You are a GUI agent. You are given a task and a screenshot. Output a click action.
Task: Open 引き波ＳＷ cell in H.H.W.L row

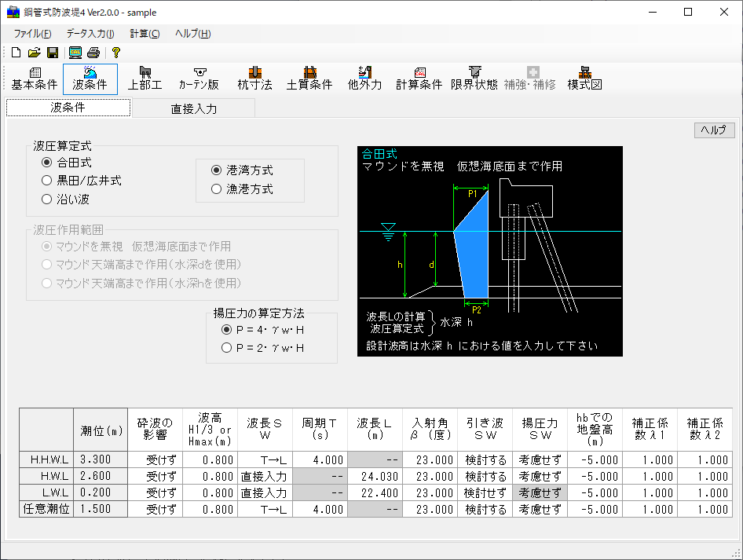(485, 459)
